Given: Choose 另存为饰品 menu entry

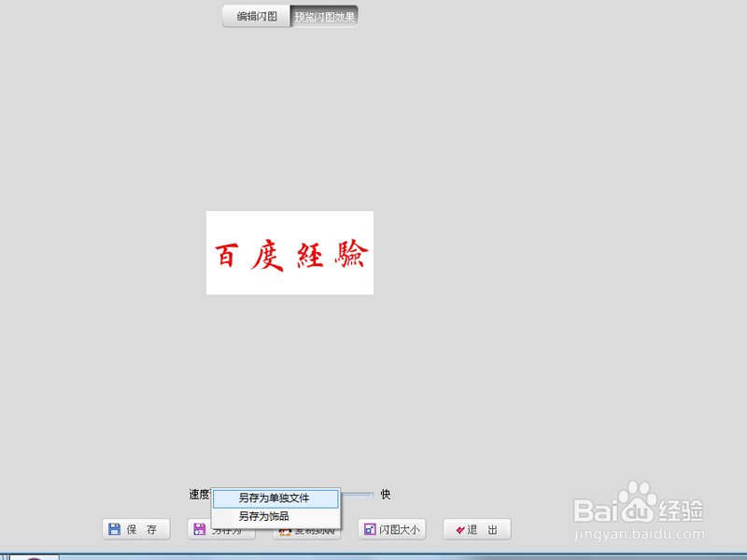Looking at the screenshot, I should point(275,516).
